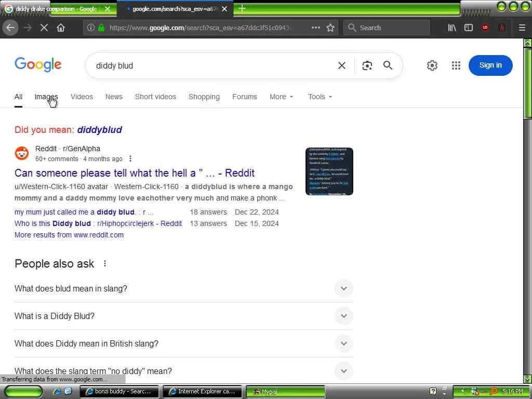
Task: Select the Mypal taskbar button
Action: pyautogui.click(x=285, y=391)
